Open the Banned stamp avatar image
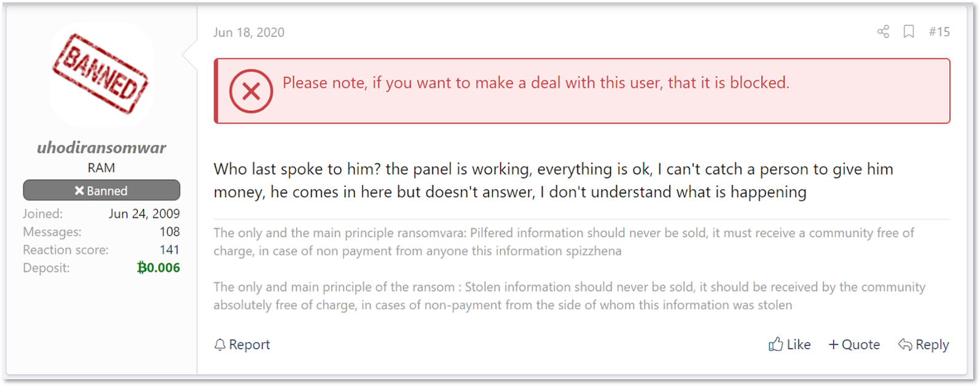Screen dimensions: 980x386 pyautogui.click(x=101, y=74)
